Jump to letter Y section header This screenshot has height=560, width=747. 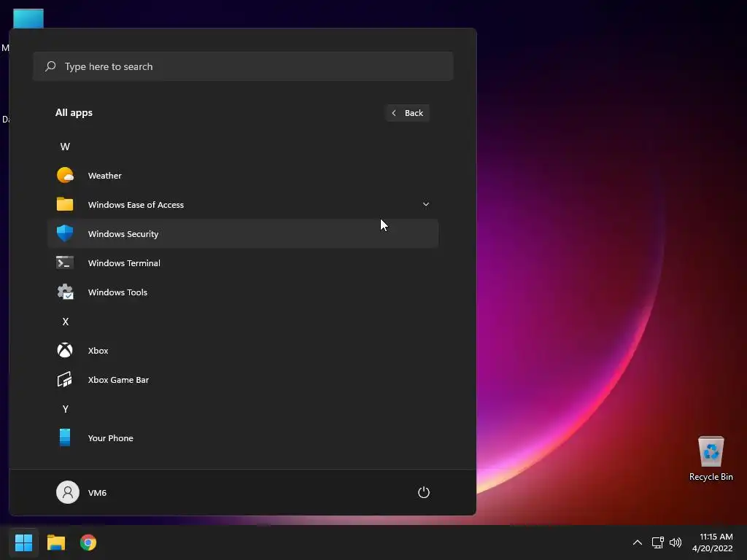pos(65,408)
